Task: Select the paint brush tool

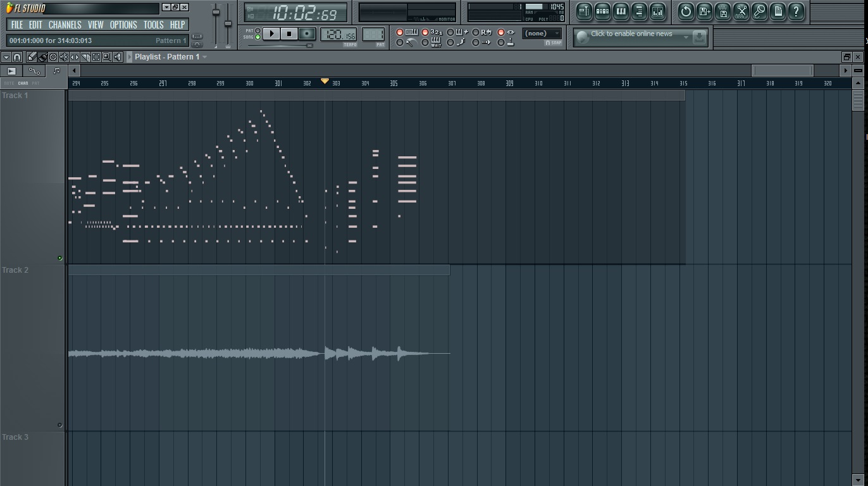Action: (42, 57)
